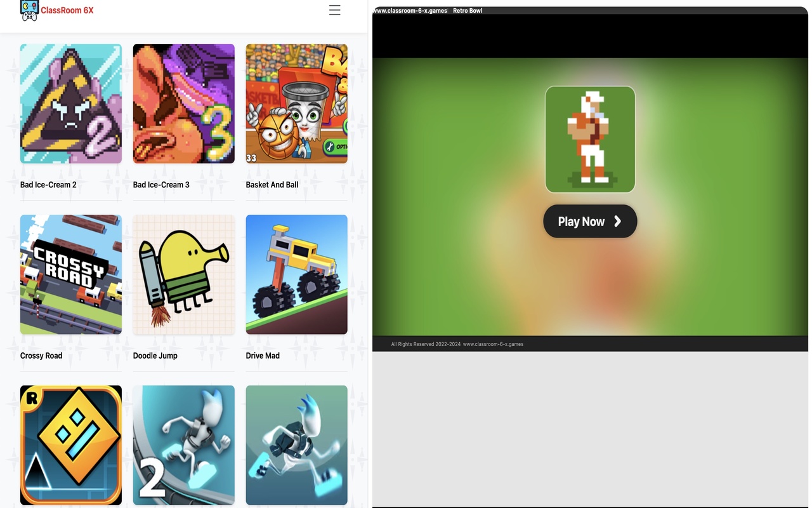Open the Bad Ice-Cream 3 game thumbnail
812x508 pixels.
184,104
